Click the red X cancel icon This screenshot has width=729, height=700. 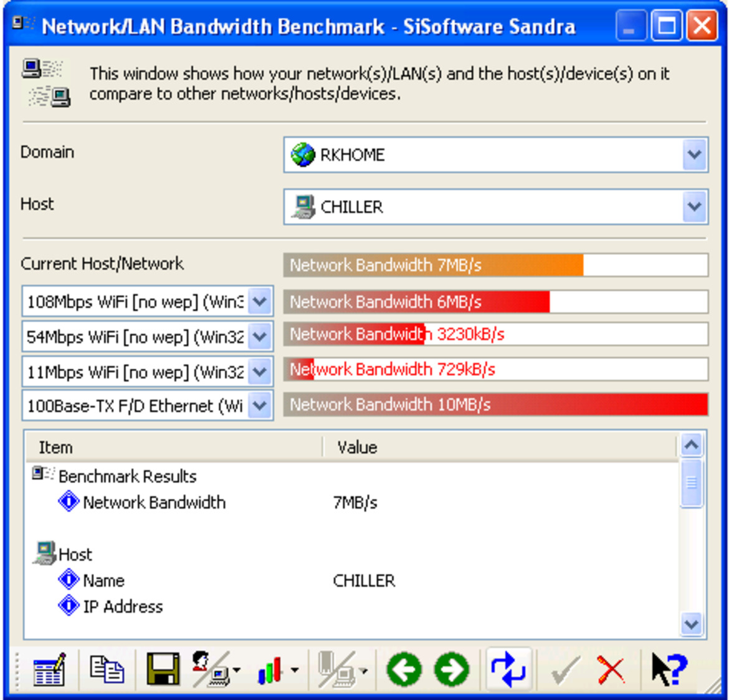(611, 669)
